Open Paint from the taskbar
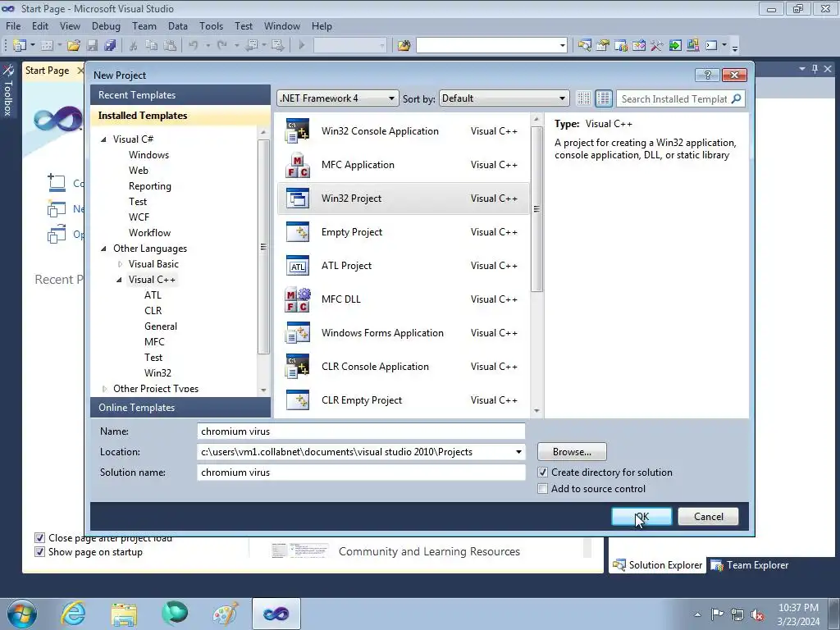 pos(226,614)
